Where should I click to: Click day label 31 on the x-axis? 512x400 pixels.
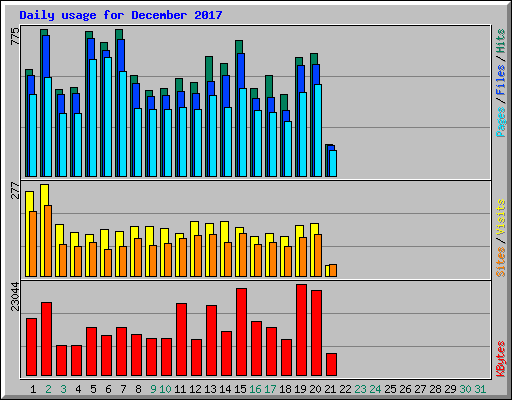pos(480,389)
